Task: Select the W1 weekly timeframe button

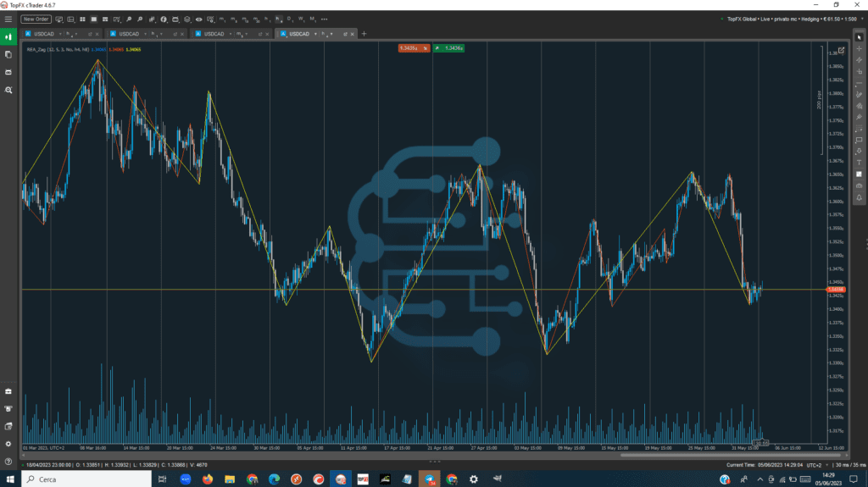Action: pos(301,19)
